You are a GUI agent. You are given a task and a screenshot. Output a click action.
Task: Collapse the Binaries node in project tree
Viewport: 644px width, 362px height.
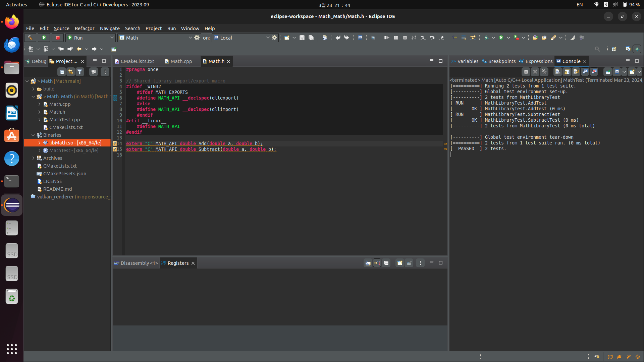33,135
